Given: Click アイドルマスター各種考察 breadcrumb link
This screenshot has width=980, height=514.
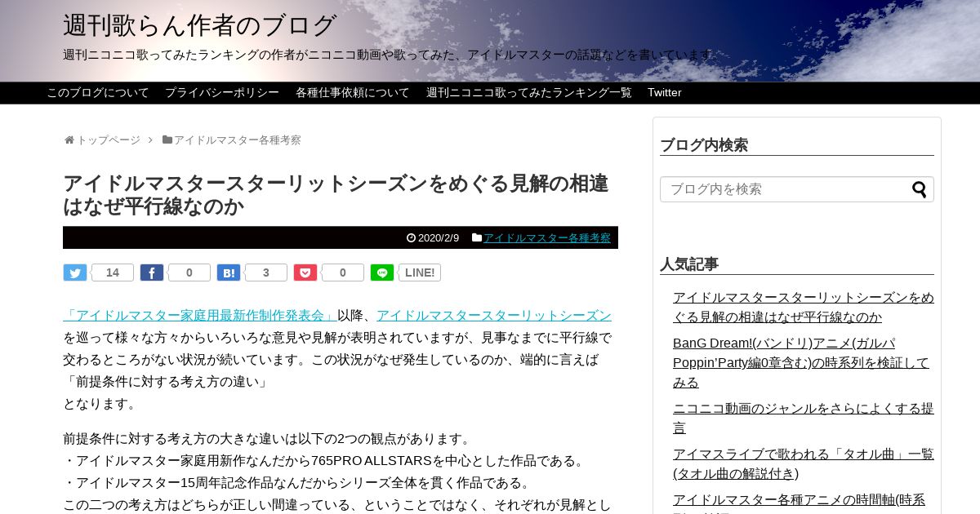Looking at the screenshot, I should point(238,140).
